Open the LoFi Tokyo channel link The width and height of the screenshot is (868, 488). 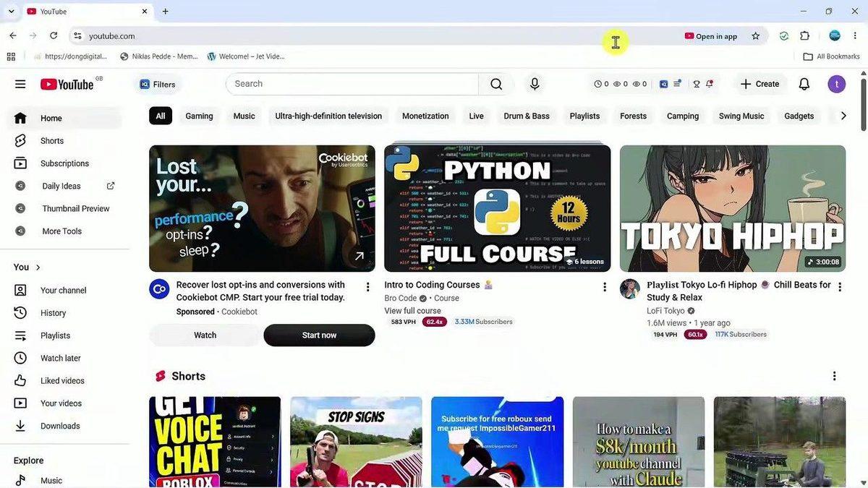point(665,311)
